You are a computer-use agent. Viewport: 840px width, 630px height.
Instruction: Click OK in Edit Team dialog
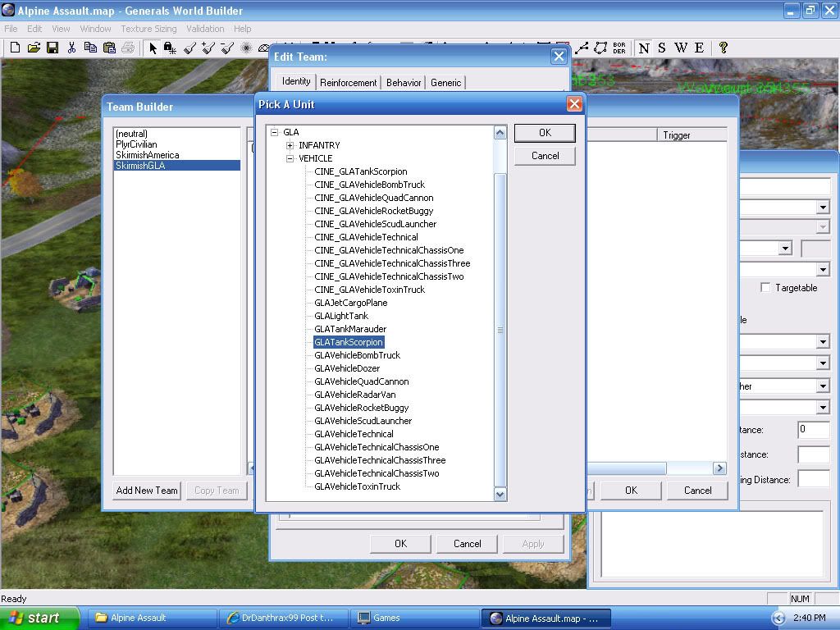tap(400, 544)
